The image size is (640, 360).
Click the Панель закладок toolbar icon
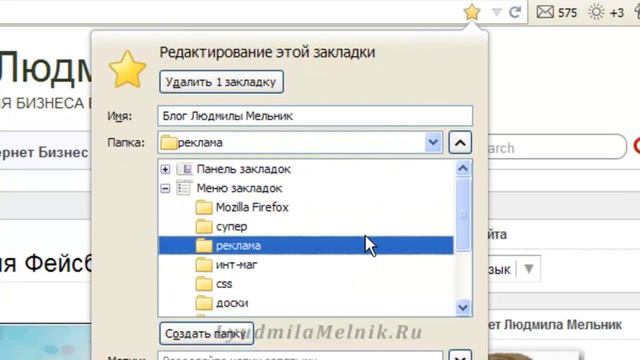(184, 169)
